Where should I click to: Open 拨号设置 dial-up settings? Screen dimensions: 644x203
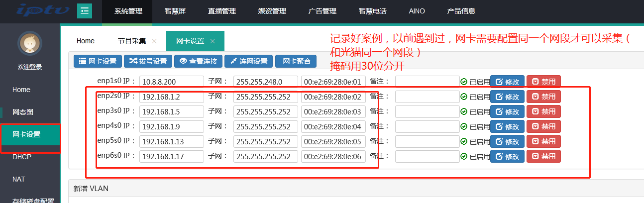pos(148,61)
